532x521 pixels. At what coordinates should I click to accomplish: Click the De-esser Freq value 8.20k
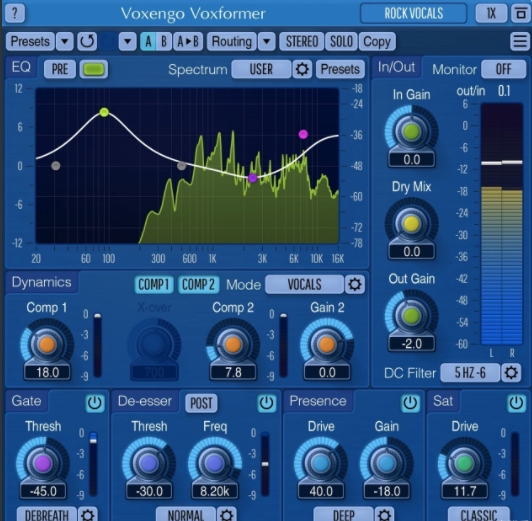coord(215,491)
